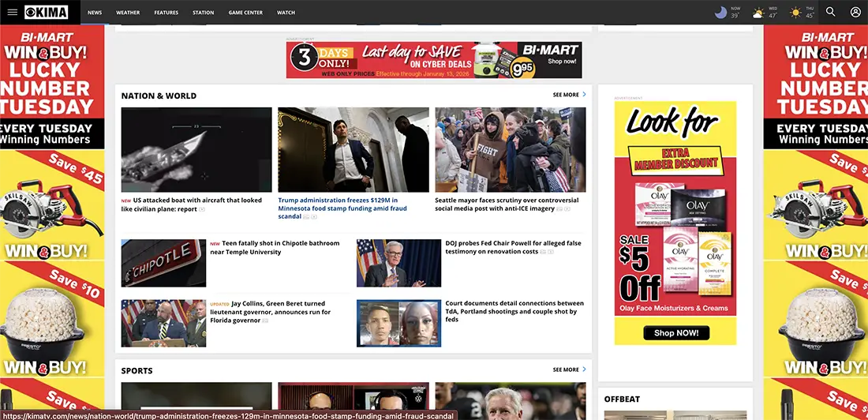Click Shop NOW! button in Olay ad

[676, 333]
